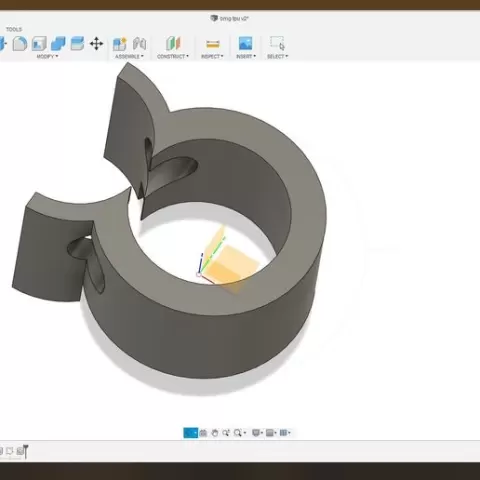Click the Joint tool icon
The width and height of the screenshot is (480, 480).
(139, 44)
